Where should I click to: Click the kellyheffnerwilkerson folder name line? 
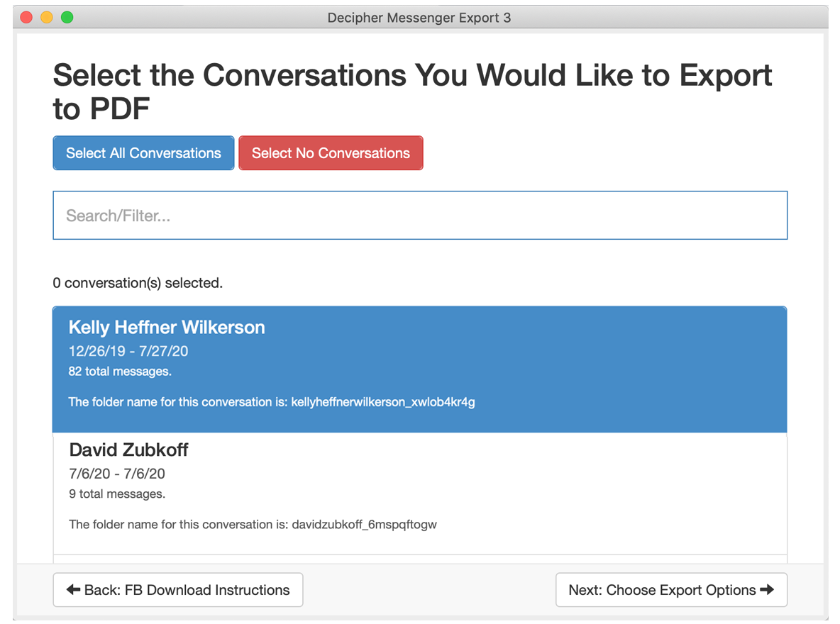click(272, 402)
